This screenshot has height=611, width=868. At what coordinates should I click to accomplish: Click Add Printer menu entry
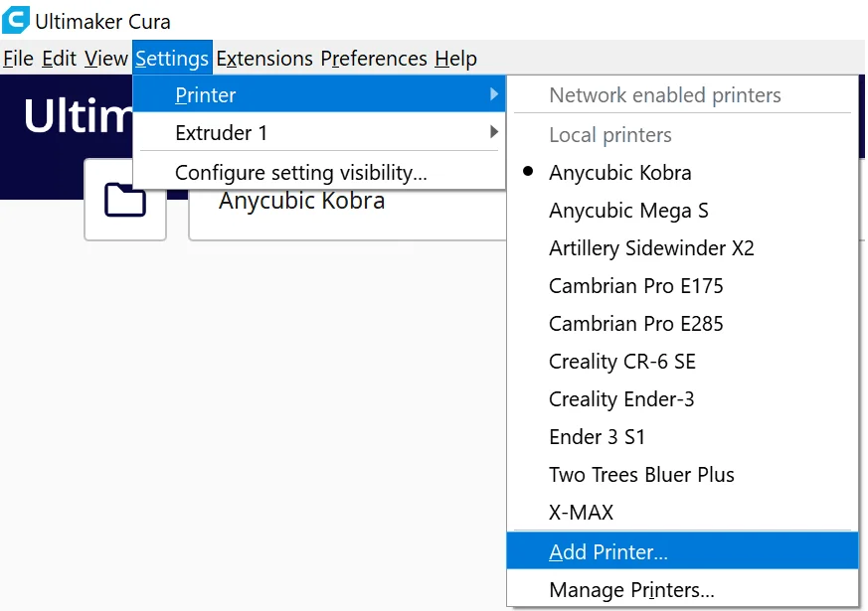click(x=608, y=552)
